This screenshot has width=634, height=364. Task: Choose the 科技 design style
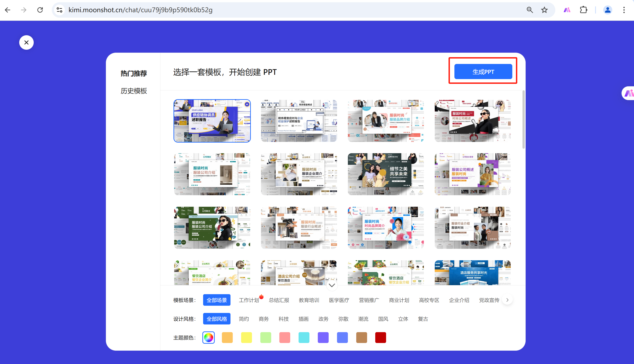tap(283, 319)
